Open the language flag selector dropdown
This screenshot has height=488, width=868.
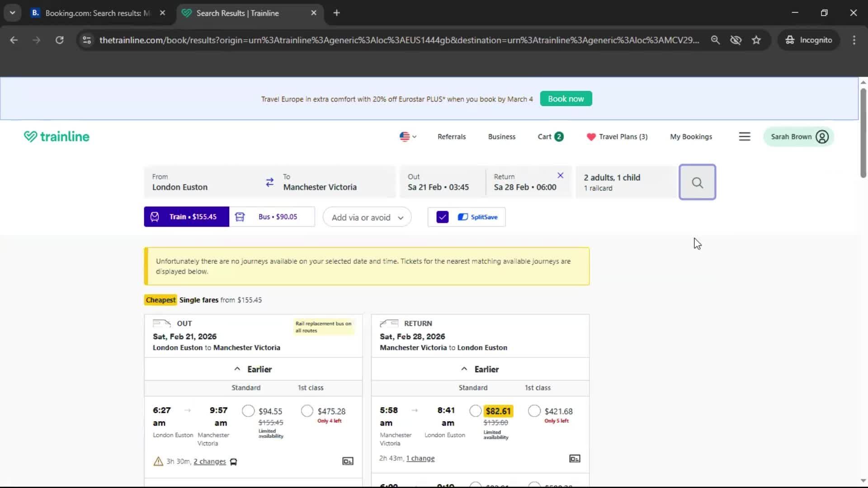pos(407,136)
